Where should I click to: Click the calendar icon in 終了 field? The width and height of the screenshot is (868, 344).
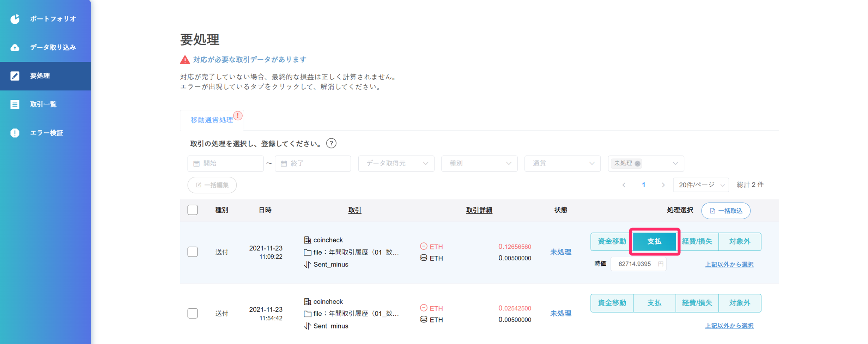(x=284, y=164)
